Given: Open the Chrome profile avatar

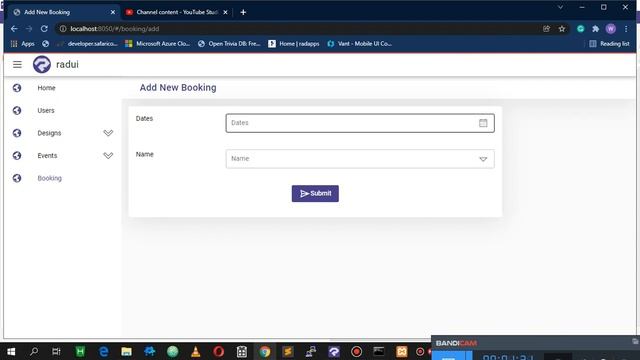Looking at the screenshot, I should point(611,29).
